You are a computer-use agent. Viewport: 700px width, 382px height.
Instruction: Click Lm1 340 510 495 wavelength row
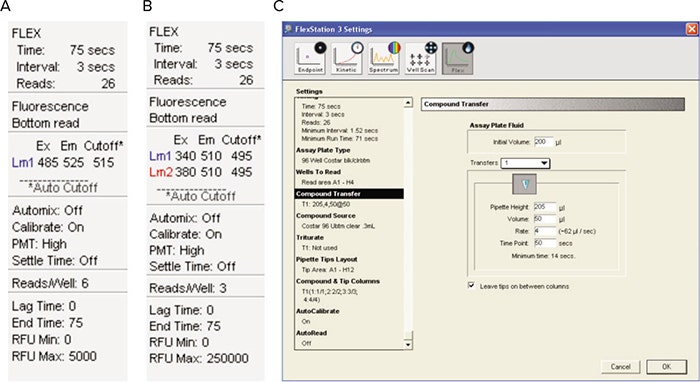tap(200, 156)
